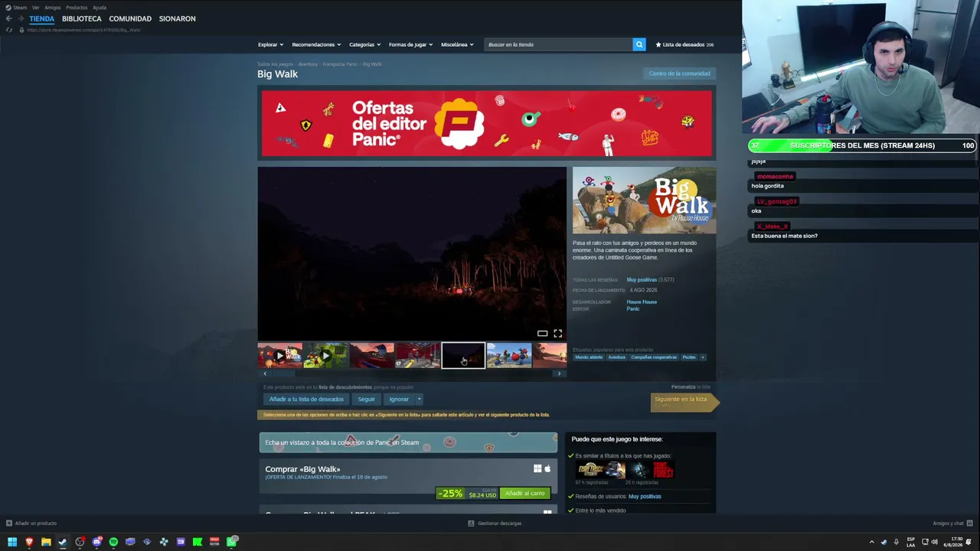The image size is (980, 551).
Task: Open the Ayuda menu
Action: (x=100, y=8)
